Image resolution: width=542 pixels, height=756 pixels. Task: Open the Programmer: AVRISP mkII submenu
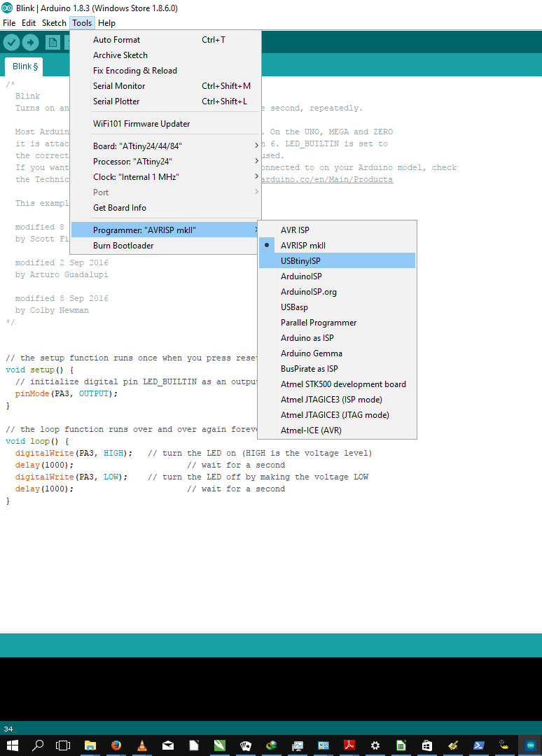click(165, 230)
